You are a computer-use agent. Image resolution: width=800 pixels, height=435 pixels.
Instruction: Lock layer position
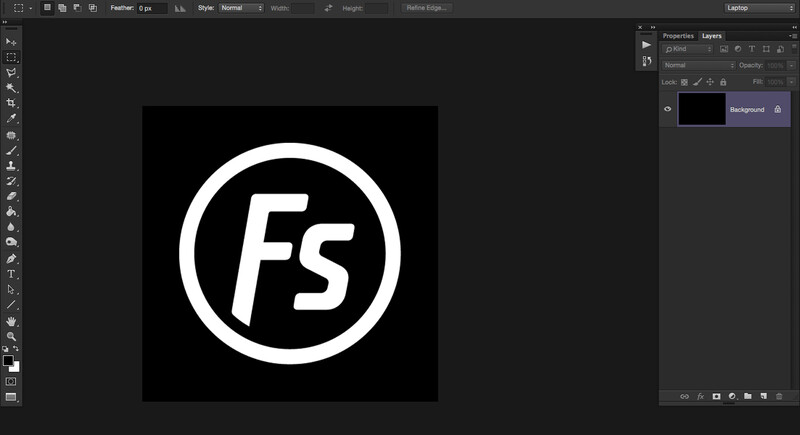710,82
